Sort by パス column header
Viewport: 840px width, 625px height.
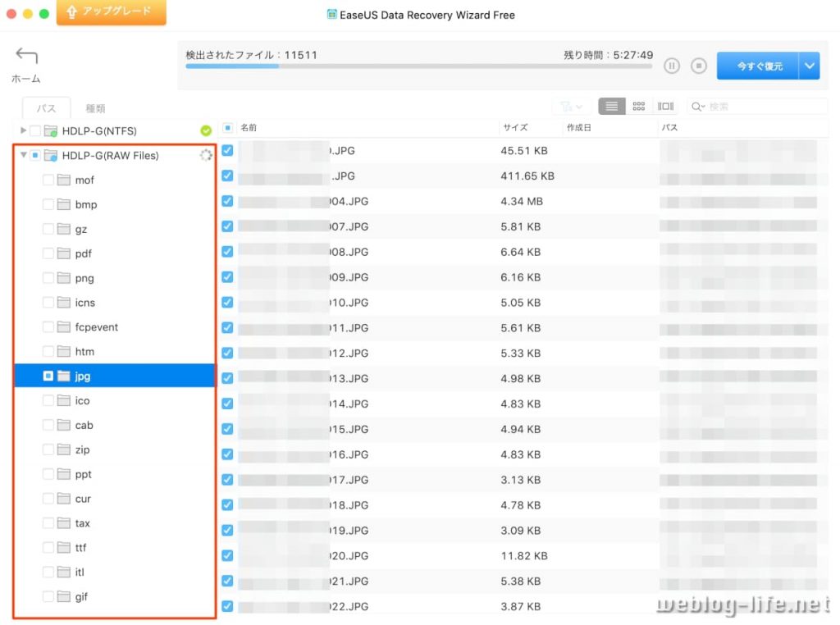point(669,127)
